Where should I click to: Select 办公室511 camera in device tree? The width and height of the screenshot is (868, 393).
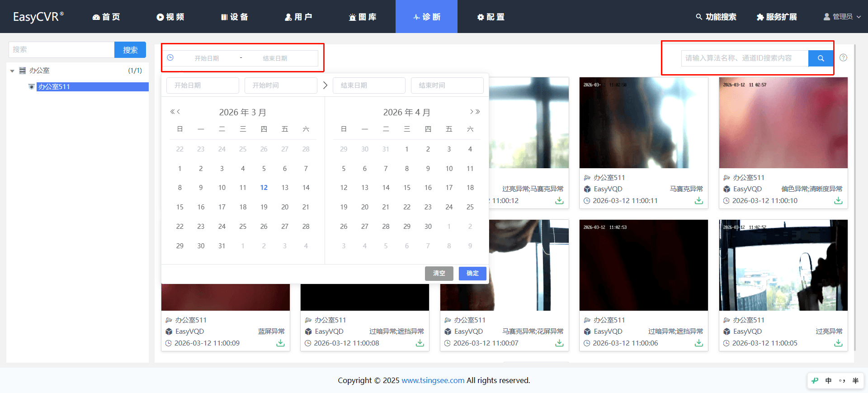[x=54, y=87]
